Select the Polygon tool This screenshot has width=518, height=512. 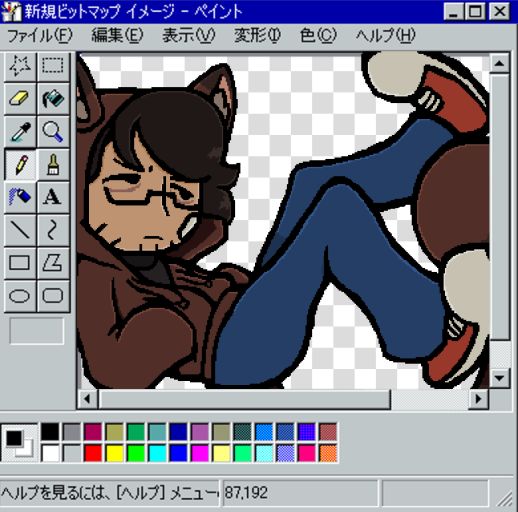pyautogui.click(x=53, y=263)
